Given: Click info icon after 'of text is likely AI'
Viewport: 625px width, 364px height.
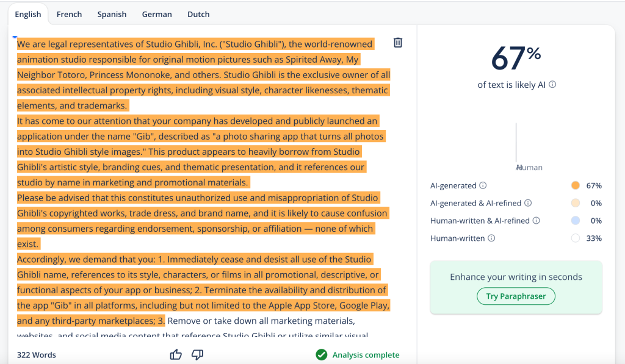Looking at the screenshot, I should click(552, 85).
